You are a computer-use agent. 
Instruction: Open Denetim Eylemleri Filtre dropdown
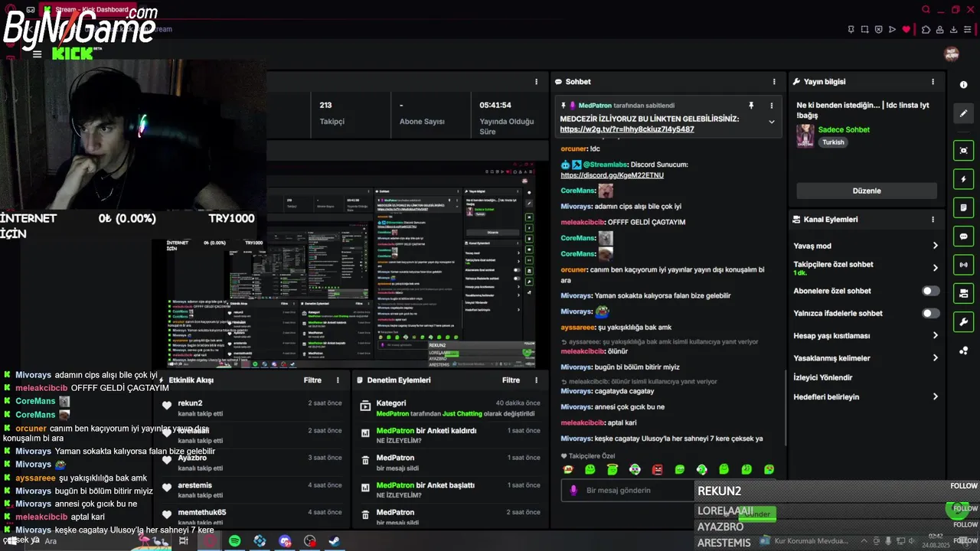pyautogui.click(x=511, y=380)
